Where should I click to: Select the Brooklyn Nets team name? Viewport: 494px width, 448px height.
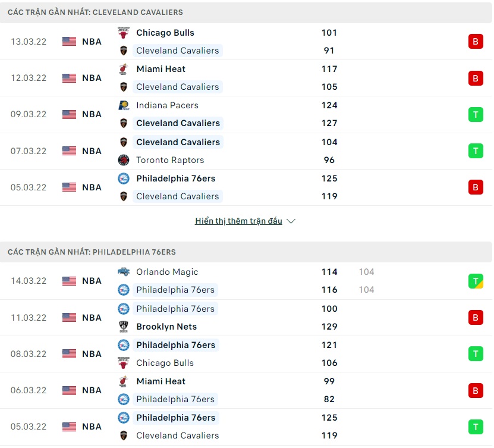click(166, 327)
